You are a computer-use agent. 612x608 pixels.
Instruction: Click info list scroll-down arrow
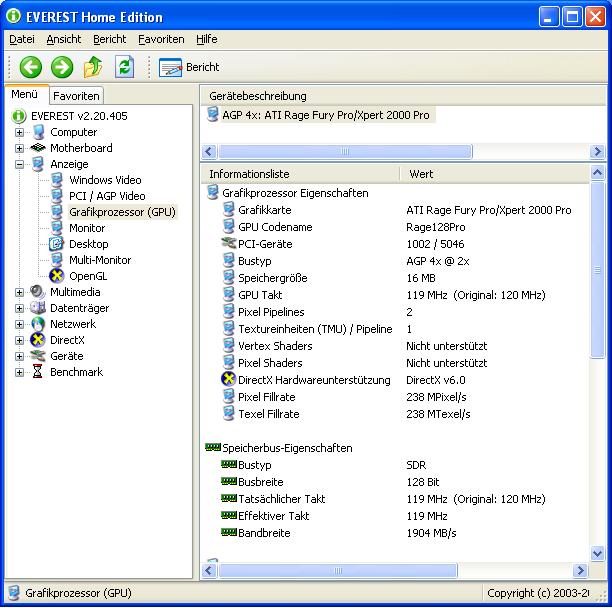pos(597,553)
